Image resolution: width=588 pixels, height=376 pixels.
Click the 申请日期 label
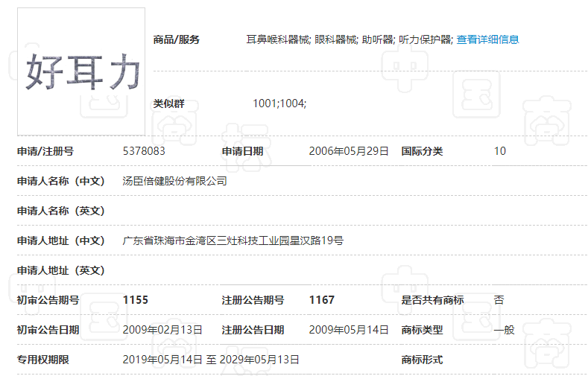tap(243, 151)
